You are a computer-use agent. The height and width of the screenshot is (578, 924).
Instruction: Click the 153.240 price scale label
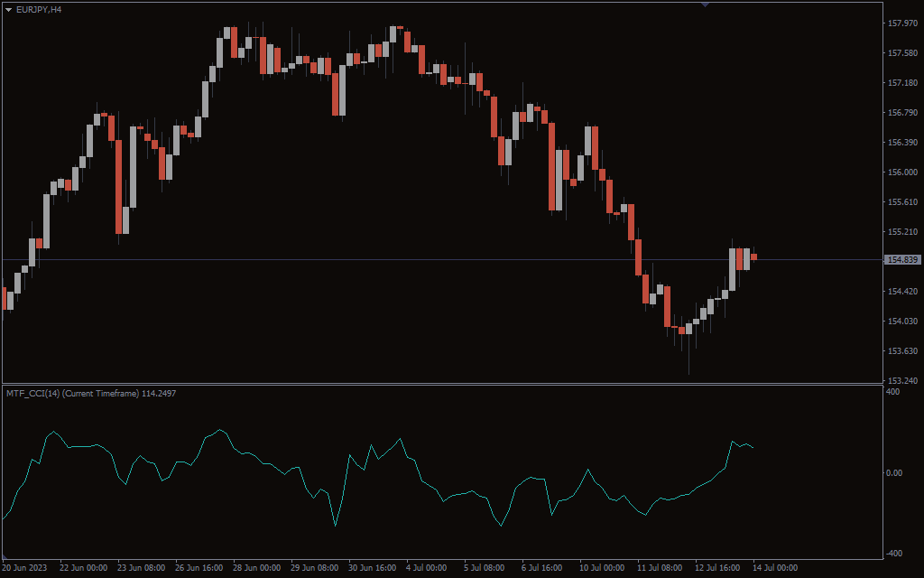point(902,380)
